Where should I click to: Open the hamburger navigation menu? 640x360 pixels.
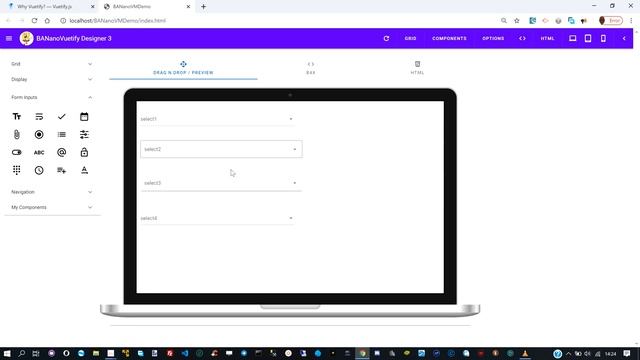pyautogui.click(x=9, y=38)
